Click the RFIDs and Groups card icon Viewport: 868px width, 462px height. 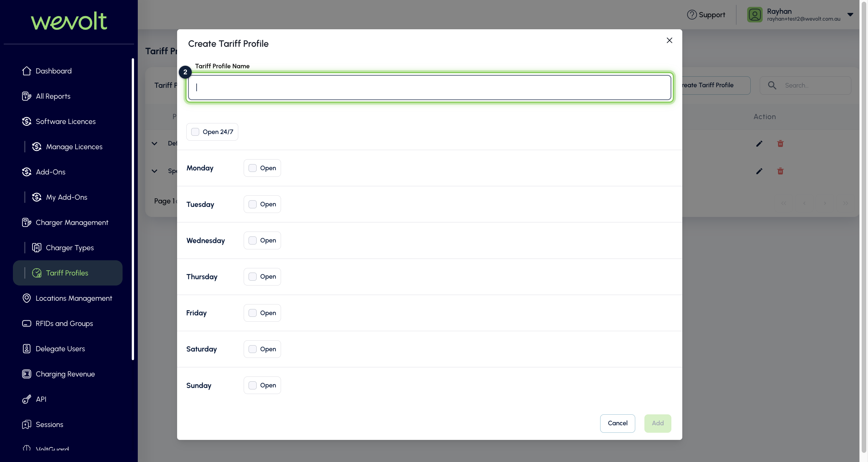27,323
